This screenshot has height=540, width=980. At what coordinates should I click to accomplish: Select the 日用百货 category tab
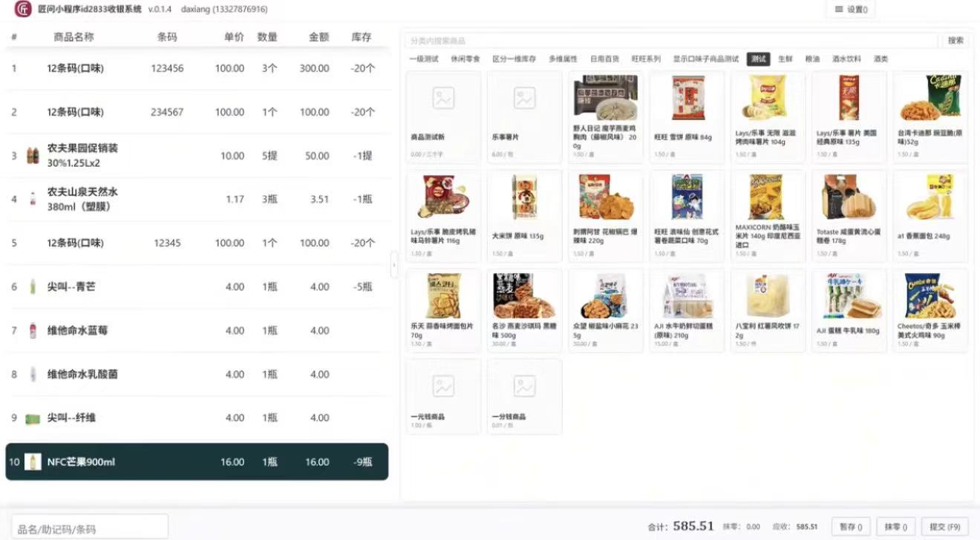coord(604,59)
